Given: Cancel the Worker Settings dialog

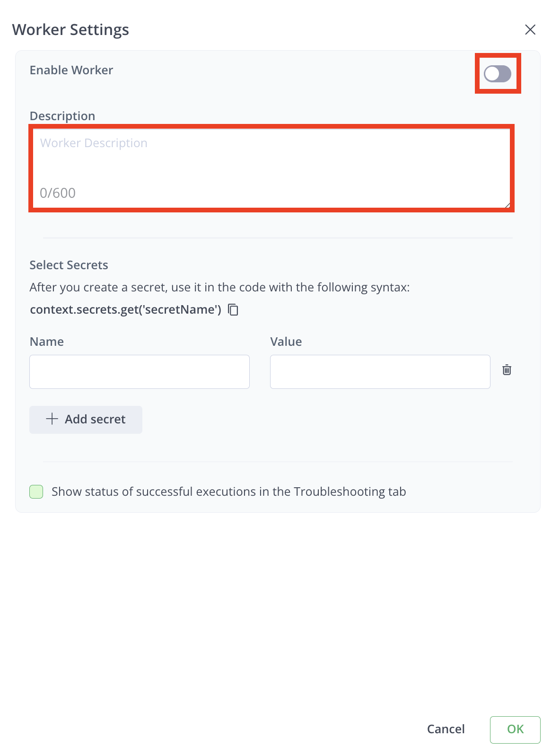Looking at the screenshot, I should 445,729.
